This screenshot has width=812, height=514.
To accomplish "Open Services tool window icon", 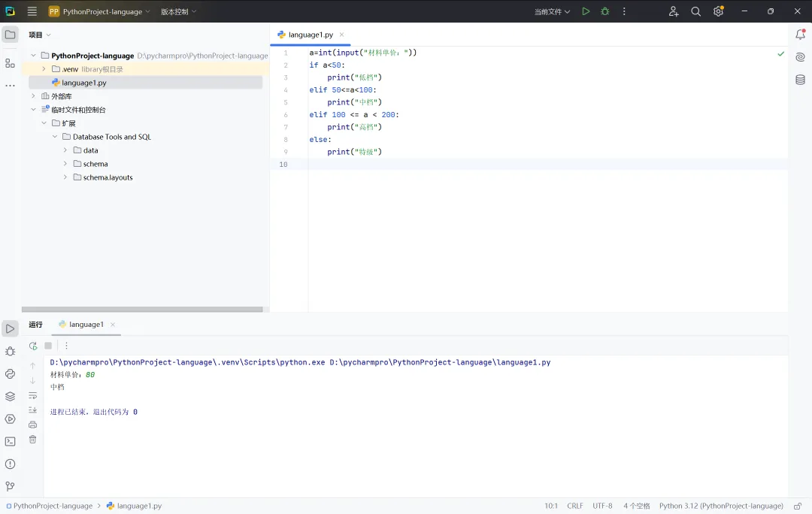I will tap(10, 419).
